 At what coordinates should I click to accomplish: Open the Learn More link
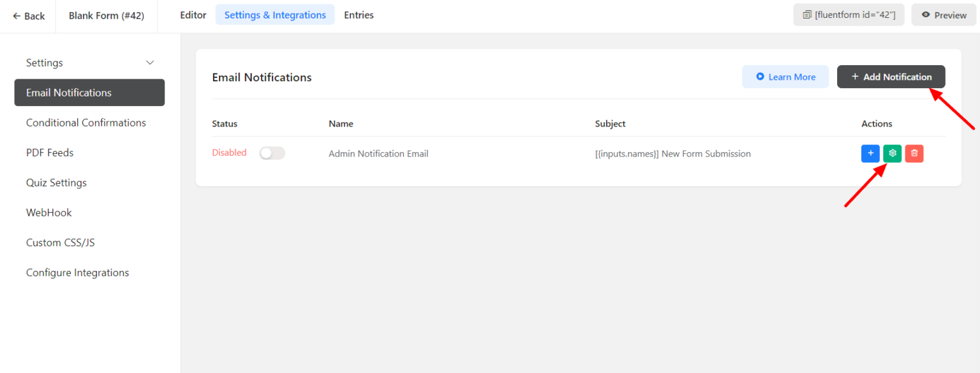click(x=785, y=77)
